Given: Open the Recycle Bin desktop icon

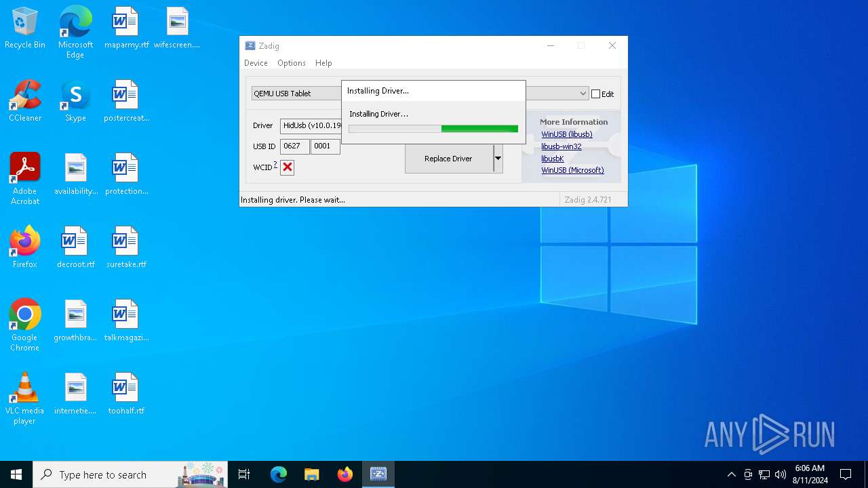Looking at the screenshot, I should [25, 28].
